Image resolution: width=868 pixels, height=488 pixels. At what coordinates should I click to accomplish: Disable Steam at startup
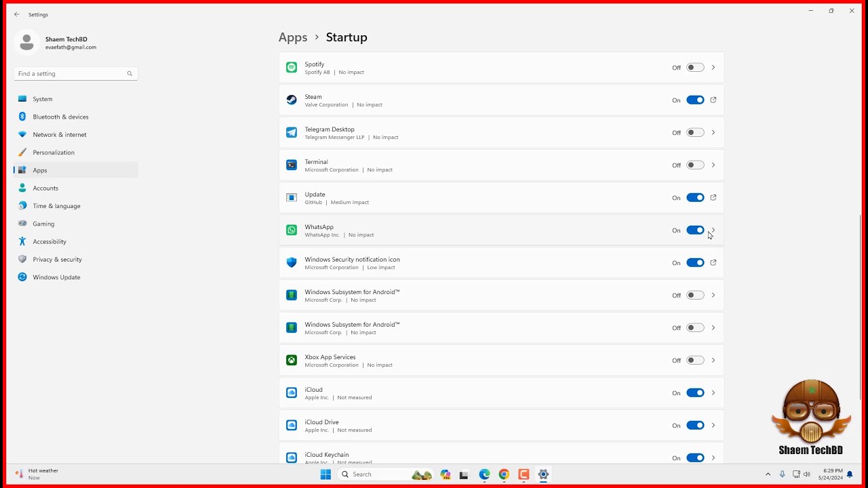(695, 100)
